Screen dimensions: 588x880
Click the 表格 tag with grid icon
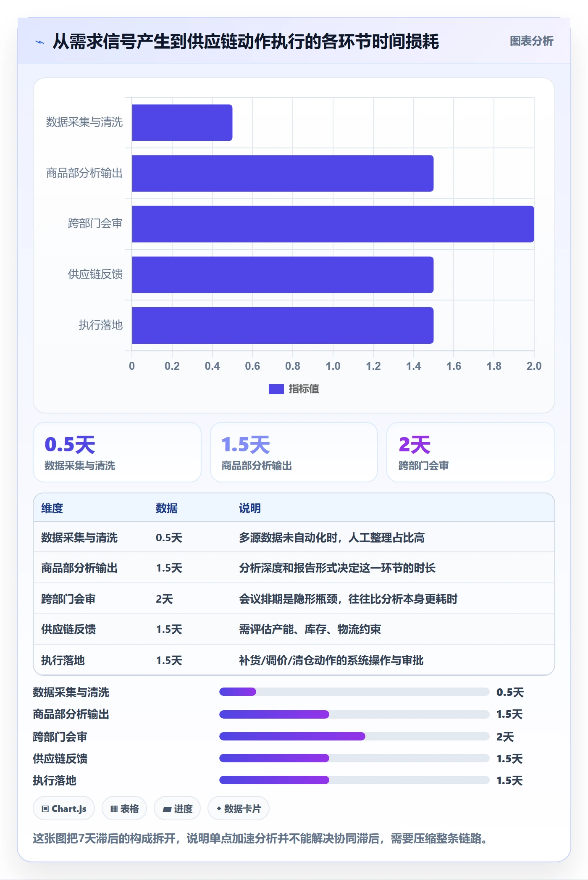(x=124, y=809)
